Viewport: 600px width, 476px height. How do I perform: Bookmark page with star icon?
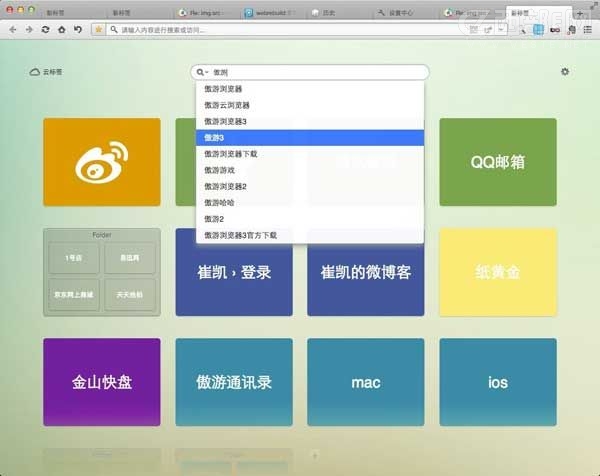pyautogui.click(x=98, y=30)
